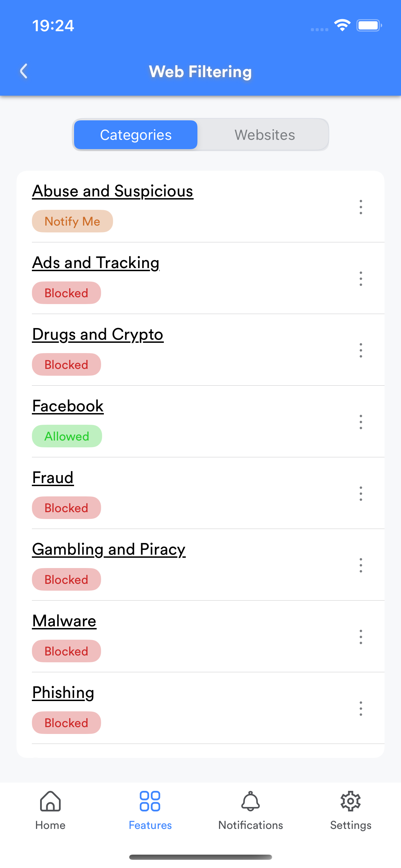The height and width of the screenshot is (868, 401).
Task: Open options menu for Abuse and Suspicious
Action: [361, 207]
